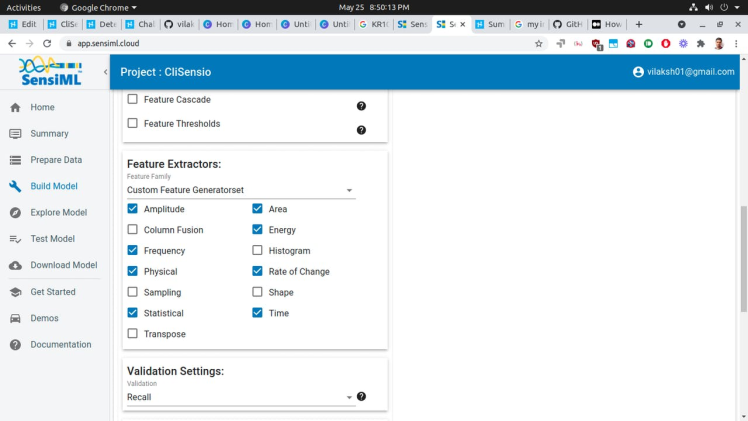Switch to the 'my i' Google tab
This screenshot has height=421, width=748.
click(529, 24)
